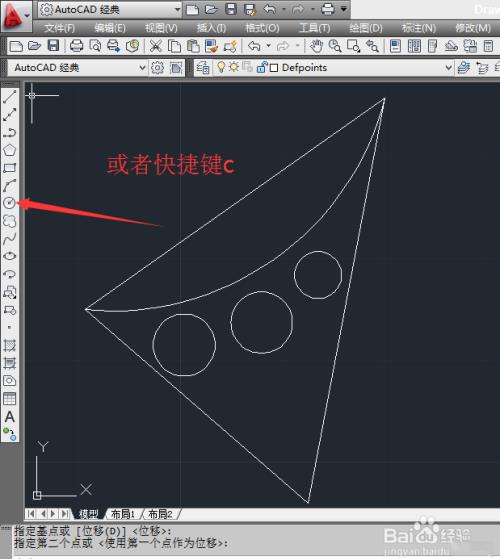Viewport: 500px width, 559px height.
Task: Select the Arc tool
Action: 10,185
